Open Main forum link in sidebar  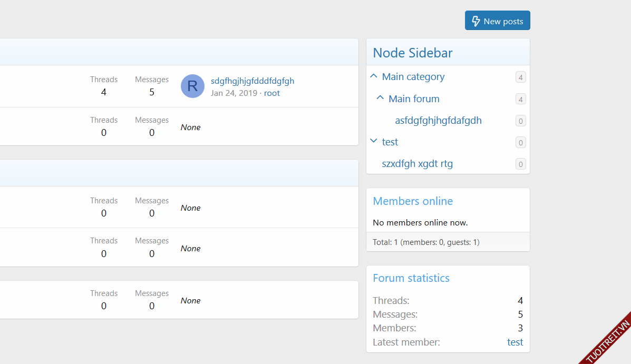[x=414, y=99]
